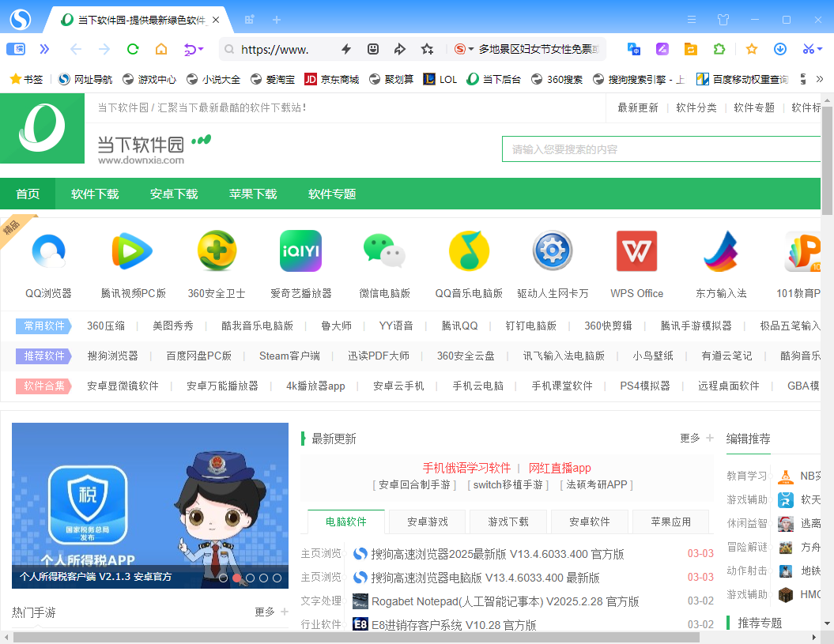834x644 pixels.
Task: Open 爱奇艺播放器 iQIYI icon
Action: pos(300,251)
